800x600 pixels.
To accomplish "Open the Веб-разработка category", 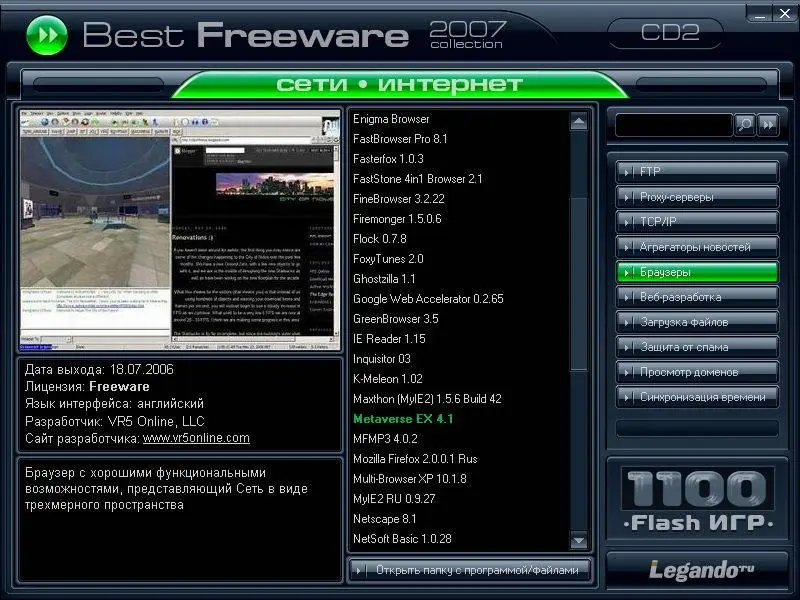I will tap(697, 297).
